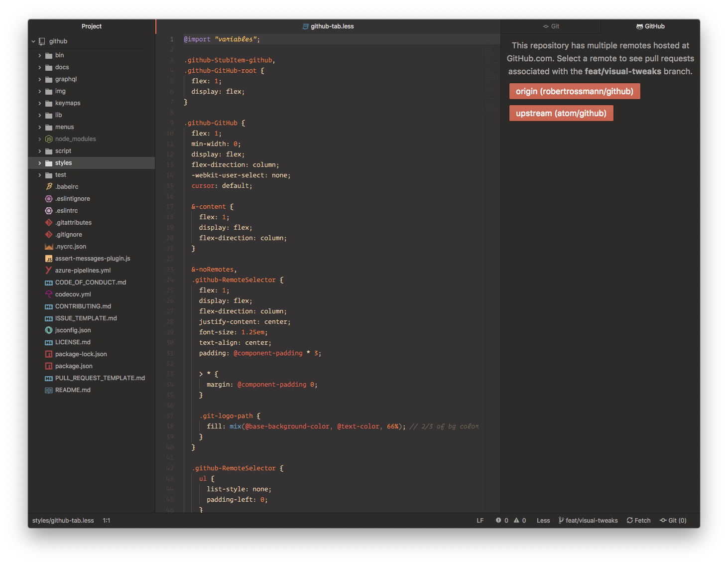The width and height of the screenshot is (728, 565).
Task: Collapse the github root folder
Action: pyautogui.click(x=33, y=41)
